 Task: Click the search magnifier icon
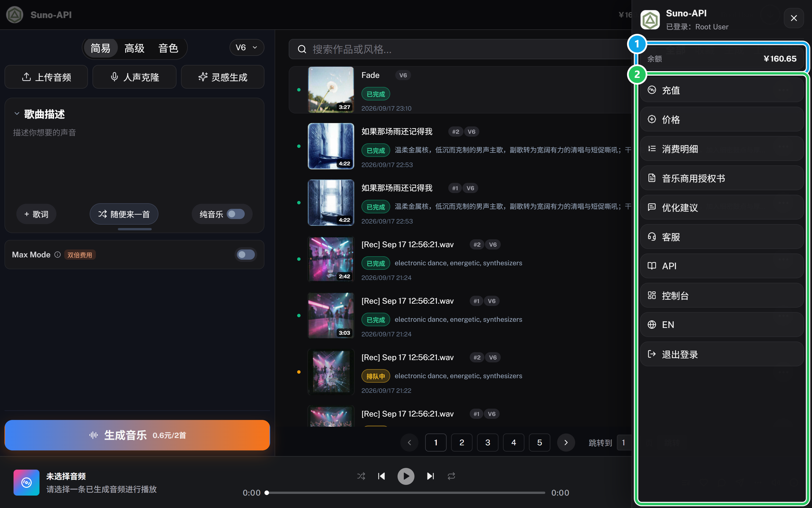pyautogui.click(x=302, y=49)
